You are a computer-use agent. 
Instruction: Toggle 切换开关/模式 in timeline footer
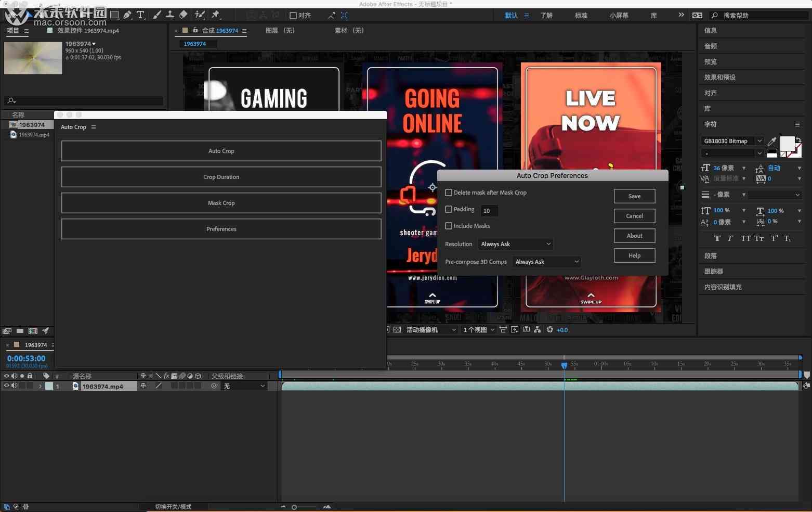click(x=173, y=507)
